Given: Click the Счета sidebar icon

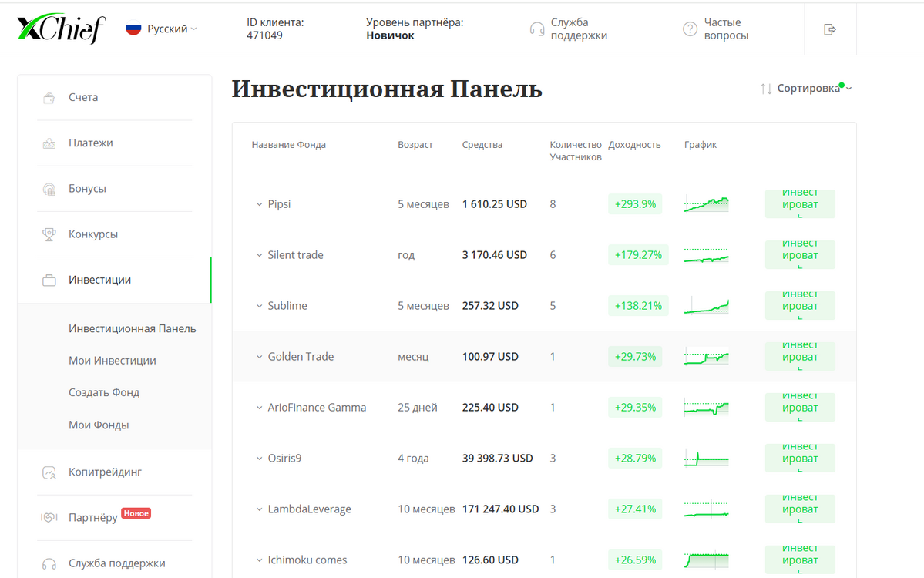Looking at the screenshot, I should 49,98.
